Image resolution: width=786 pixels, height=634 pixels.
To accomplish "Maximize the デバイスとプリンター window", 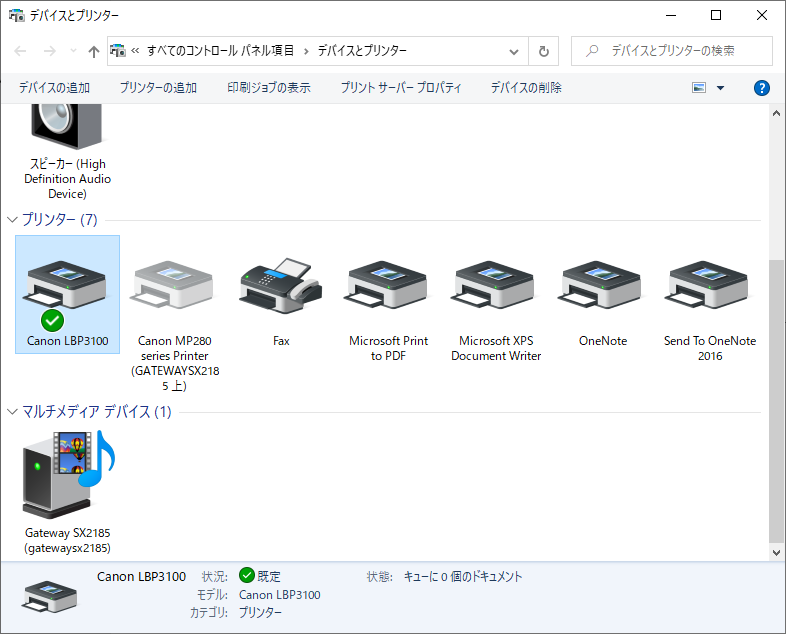I will (716, 16).
